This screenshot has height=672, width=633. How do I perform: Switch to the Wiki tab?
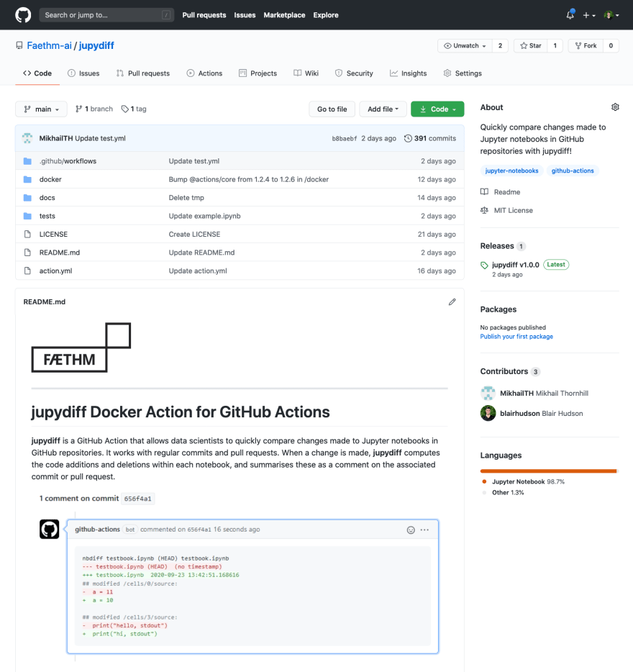(x=306, y=73)
